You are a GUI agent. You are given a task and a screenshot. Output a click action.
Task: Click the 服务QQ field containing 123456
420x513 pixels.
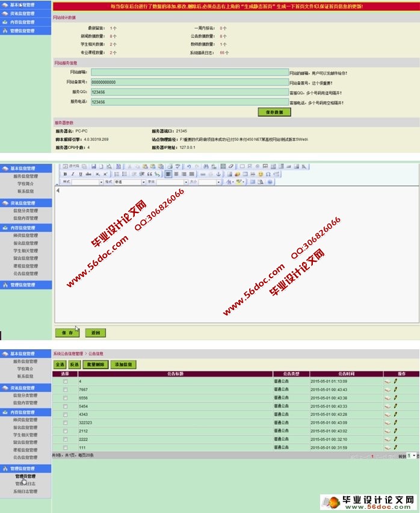(190, 92)
